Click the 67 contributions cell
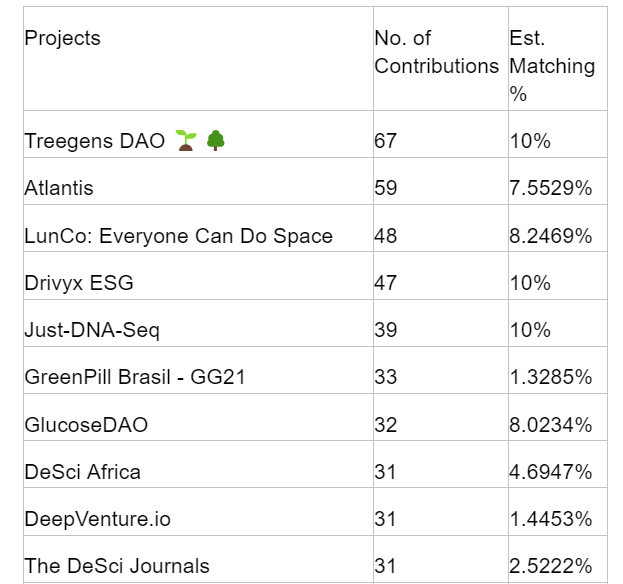 386,141
